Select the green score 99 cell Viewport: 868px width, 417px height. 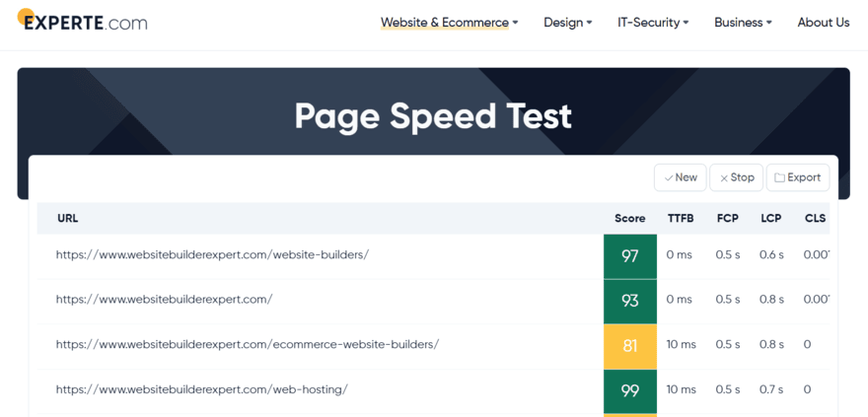630,391
